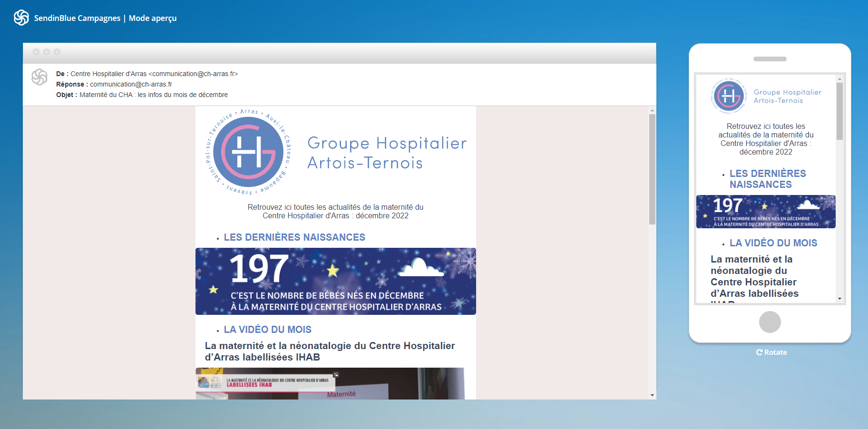
Task: Click the LA VIDÉO DU MOIS heading
Action: [x=267, y=330]
